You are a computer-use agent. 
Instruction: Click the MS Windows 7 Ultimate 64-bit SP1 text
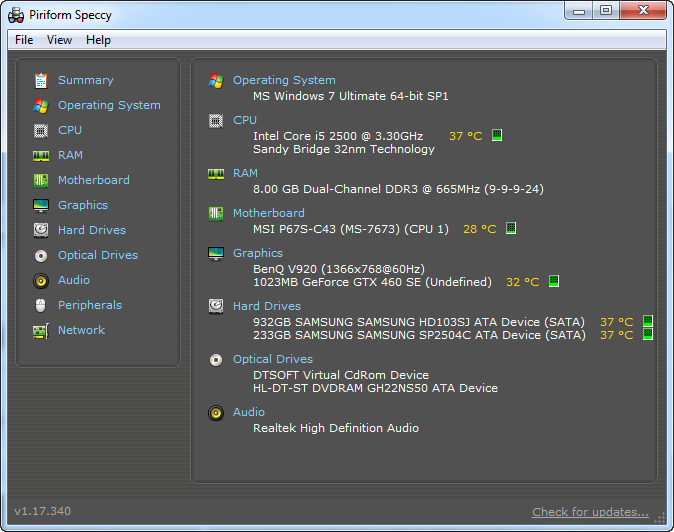(x=351, y=96)
